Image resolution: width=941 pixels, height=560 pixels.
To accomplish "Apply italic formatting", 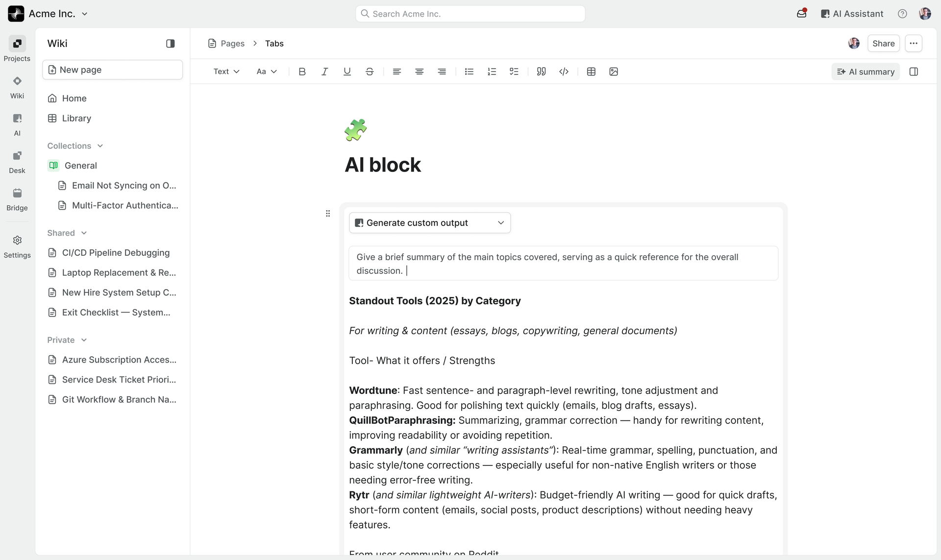I will point(324,72).
